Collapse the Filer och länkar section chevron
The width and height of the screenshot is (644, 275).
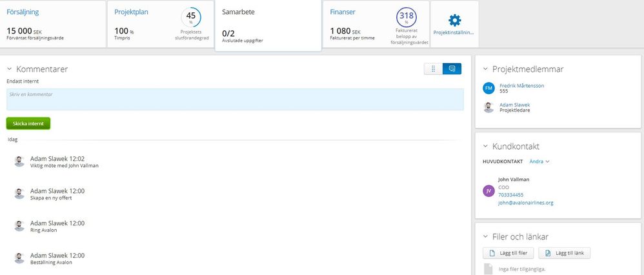(485, 237)
